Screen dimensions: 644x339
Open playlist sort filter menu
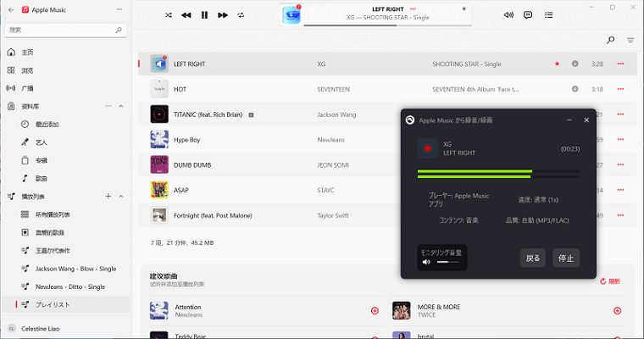tap(630, 41)
